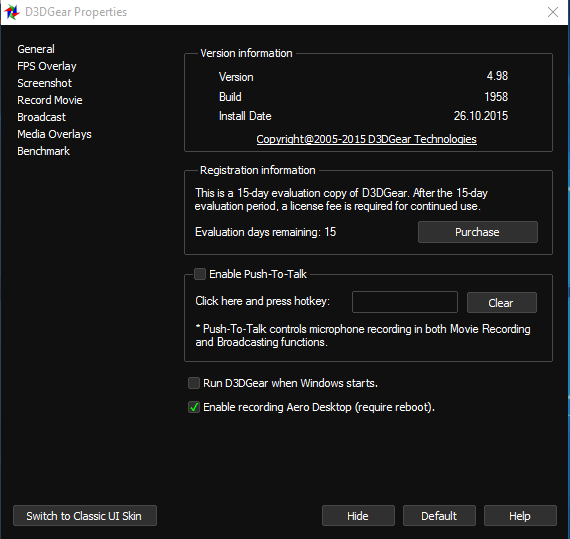Click the 'Install Date' label

245,116
